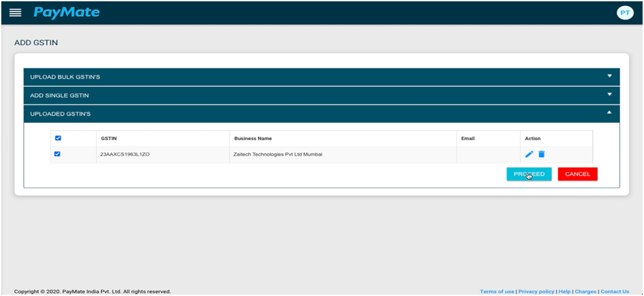Open the hamburger navigation menu
This screenshot has width=644, height=296.
point(15,13)
